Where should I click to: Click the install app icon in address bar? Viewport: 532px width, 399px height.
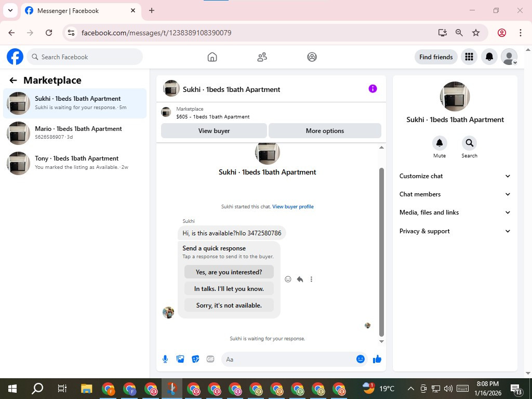click(442, 33)
